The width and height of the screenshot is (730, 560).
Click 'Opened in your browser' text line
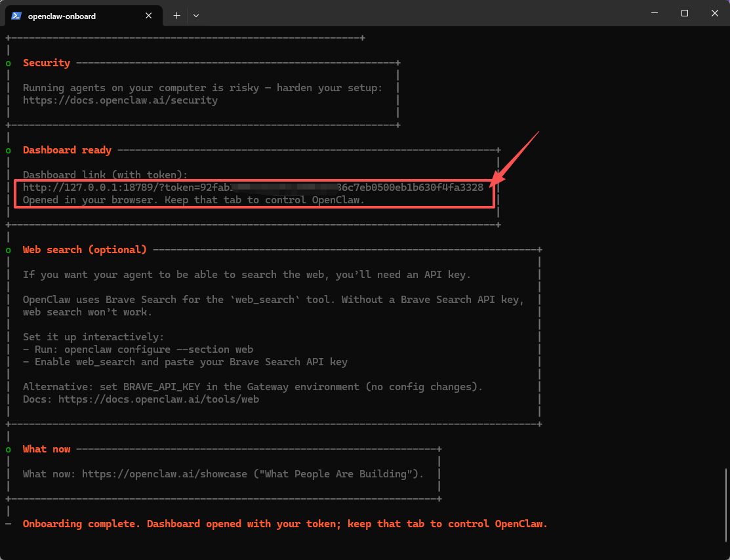193,200
